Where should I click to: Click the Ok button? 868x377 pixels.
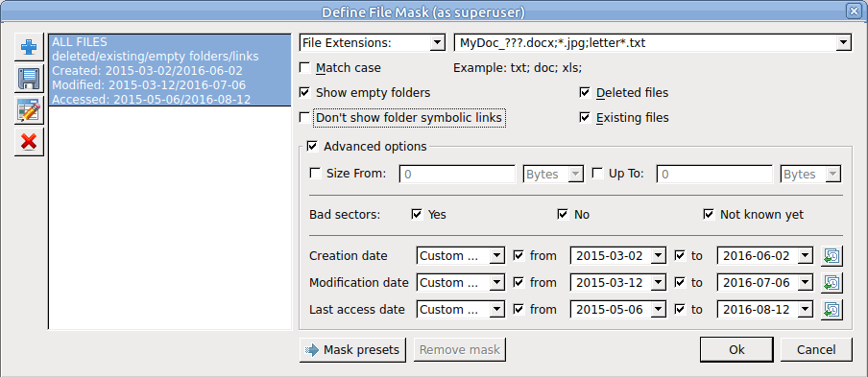(736, 350)
